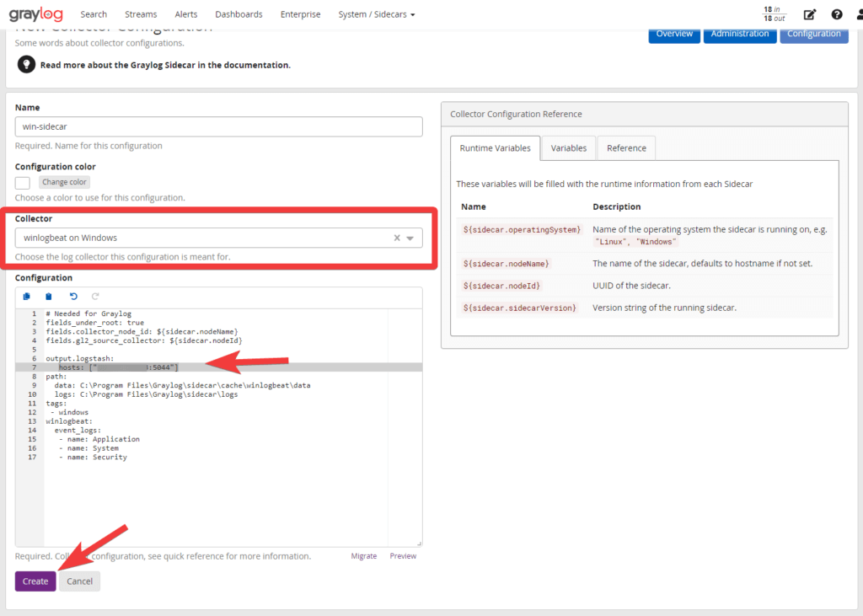This screenshot has height=616, width=863.
Task: Click the Graylog logo
Action: [35, 13]
